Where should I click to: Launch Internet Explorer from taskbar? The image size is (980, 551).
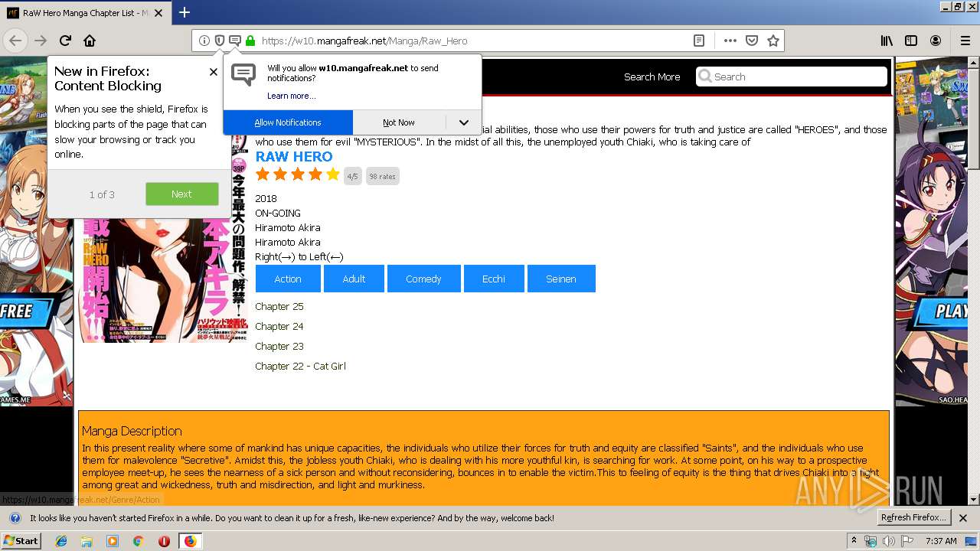(61, 541)
